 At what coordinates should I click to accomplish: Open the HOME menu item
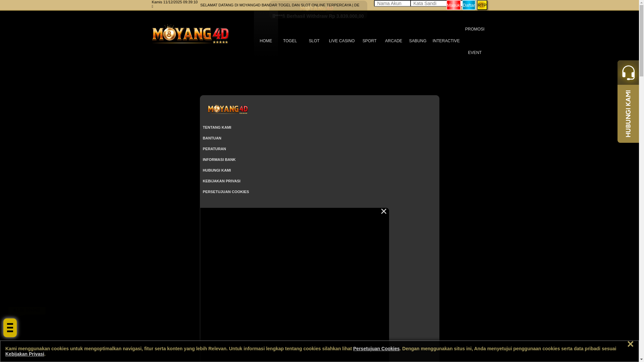pos(266,41)
